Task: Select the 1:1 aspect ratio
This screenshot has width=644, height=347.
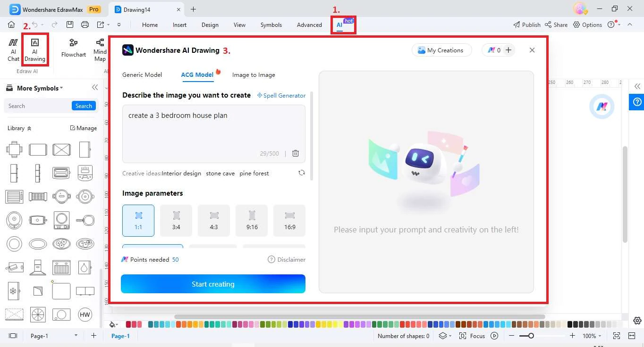Action: (x=138, y=221)
